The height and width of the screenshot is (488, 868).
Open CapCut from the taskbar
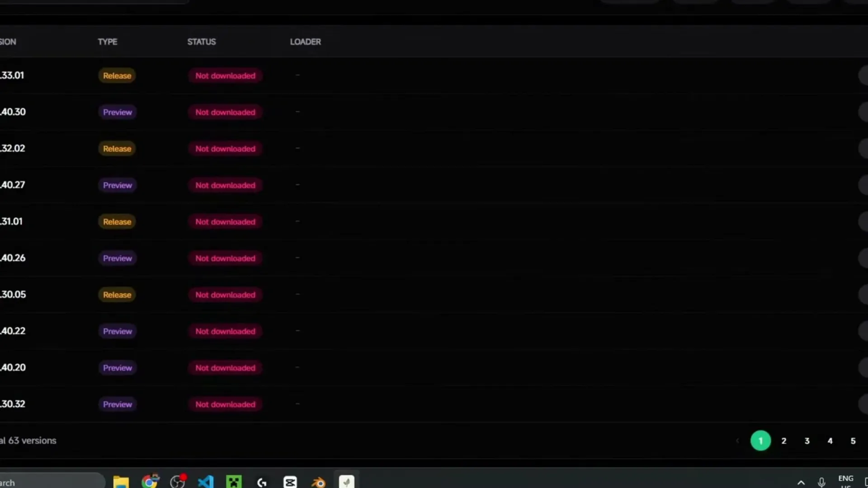(290, 482)
